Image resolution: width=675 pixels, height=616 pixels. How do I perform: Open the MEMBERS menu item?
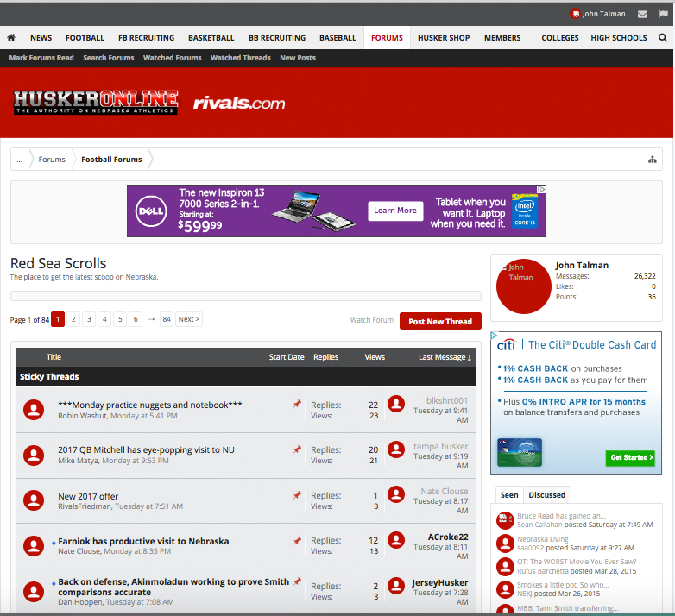(502, 38)
